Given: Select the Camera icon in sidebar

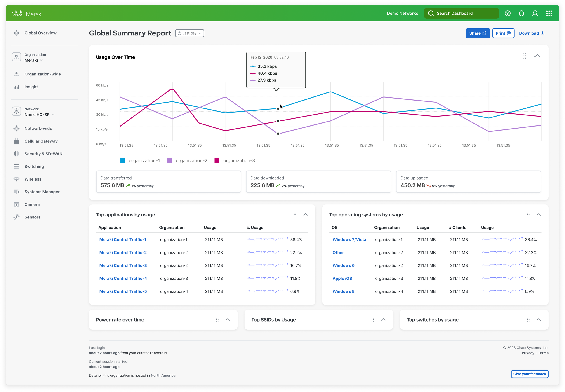Looking at the screenshot, I should coord(16,204).
